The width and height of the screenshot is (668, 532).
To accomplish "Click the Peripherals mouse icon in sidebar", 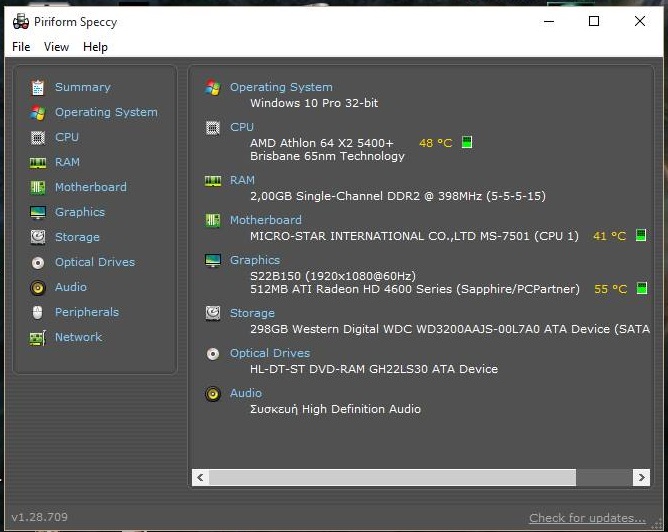I will point(37,313).
